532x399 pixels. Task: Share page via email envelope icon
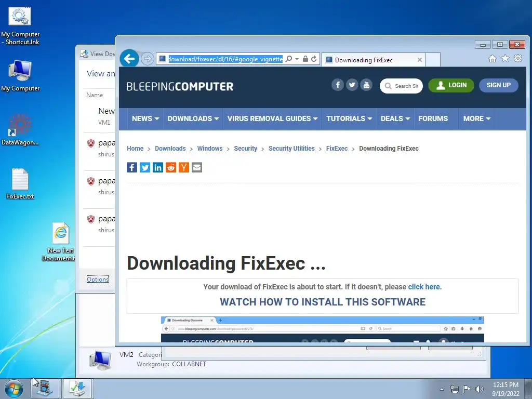coord(197,167)
